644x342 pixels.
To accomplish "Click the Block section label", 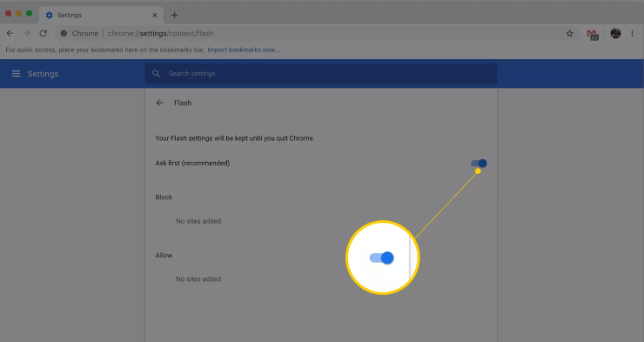I will point(164,197).
